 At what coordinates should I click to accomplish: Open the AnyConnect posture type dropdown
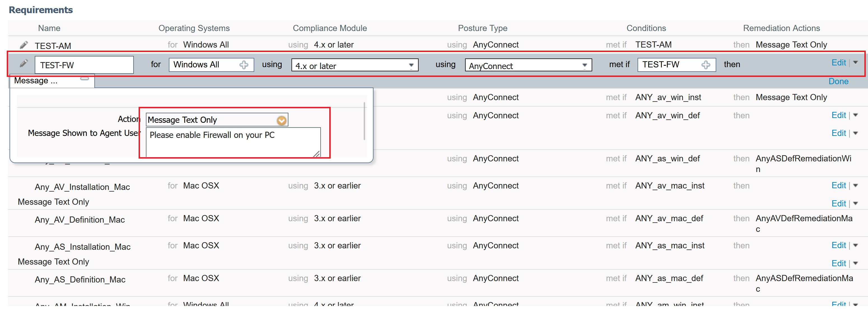click(x=585, y=65)
